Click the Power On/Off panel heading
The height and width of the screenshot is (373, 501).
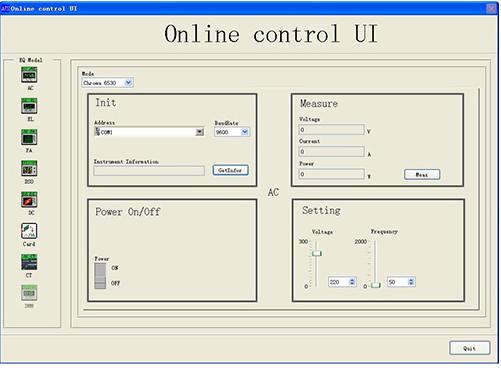tap(128, 212)
